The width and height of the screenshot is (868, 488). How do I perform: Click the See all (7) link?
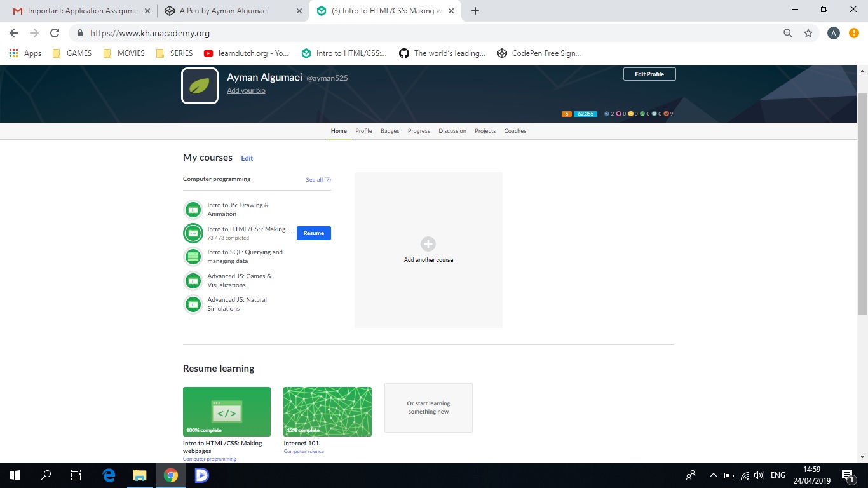318,180
